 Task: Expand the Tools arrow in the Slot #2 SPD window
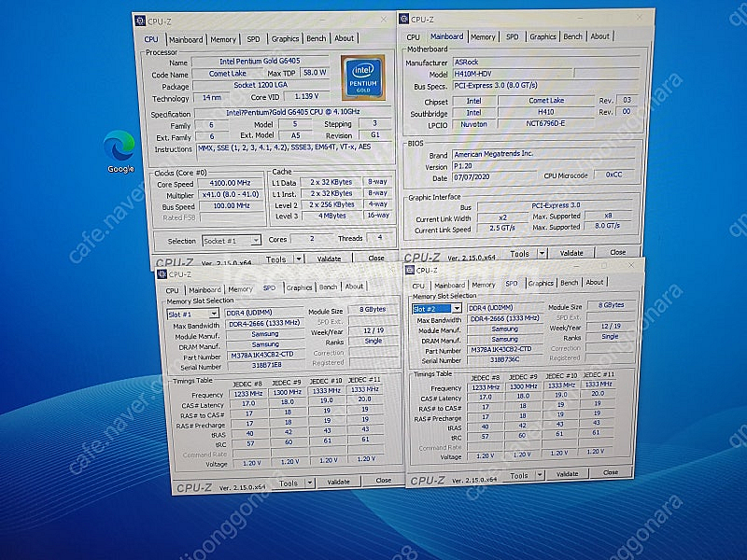tap(540, 475)
